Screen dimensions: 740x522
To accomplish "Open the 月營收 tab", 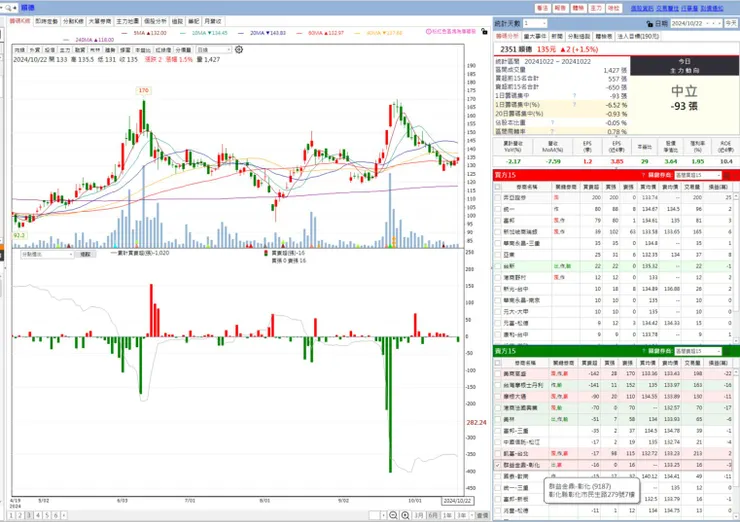I will 212,21.
